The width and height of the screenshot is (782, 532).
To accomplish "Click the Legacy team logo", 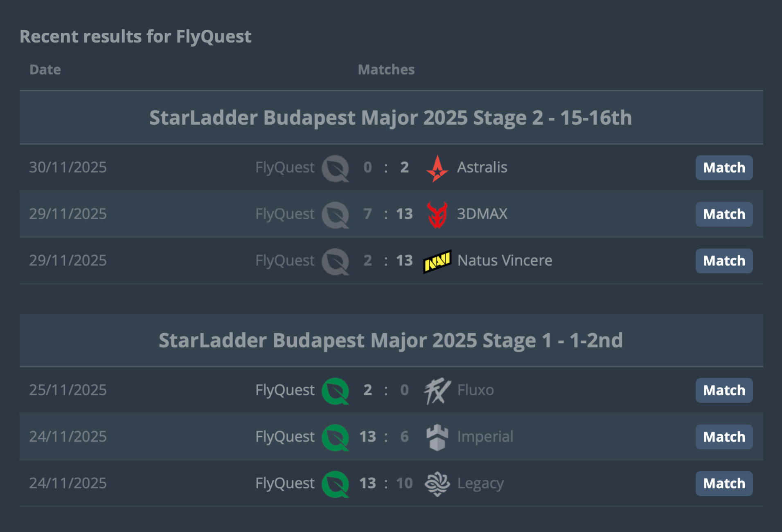I will 437,484.
